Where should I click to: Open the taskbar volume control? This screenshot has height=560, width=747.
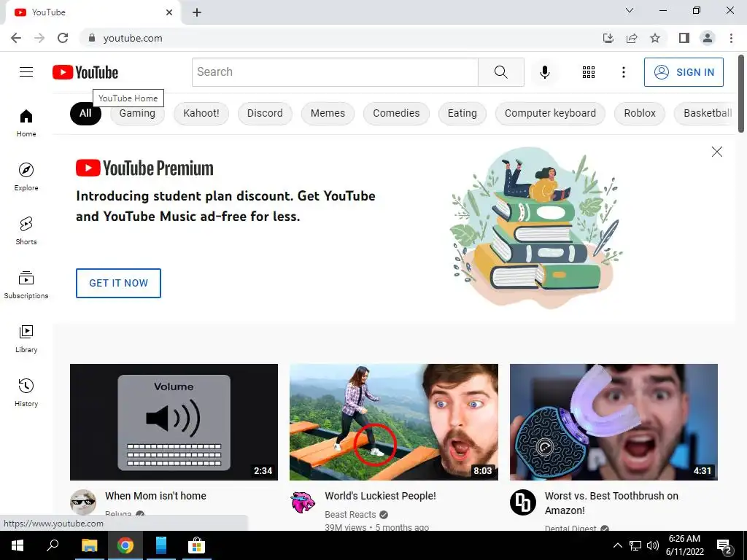tap(653, 545)
